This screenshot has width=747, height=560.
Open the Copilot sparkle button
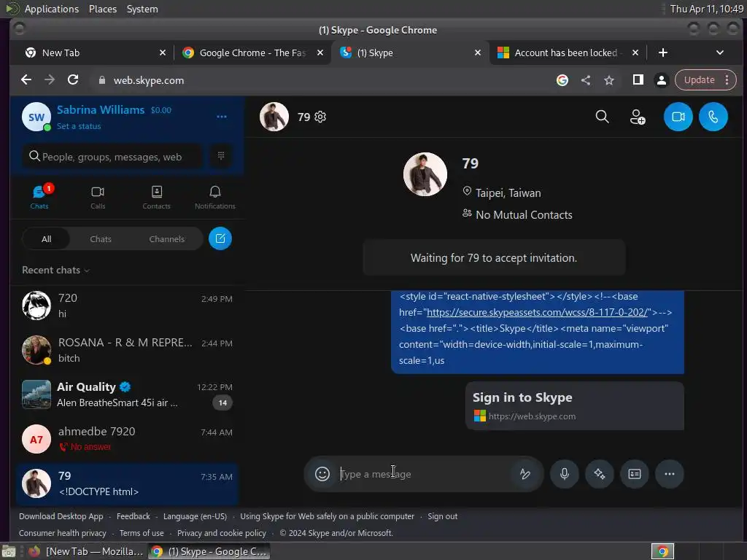(600, 474)
